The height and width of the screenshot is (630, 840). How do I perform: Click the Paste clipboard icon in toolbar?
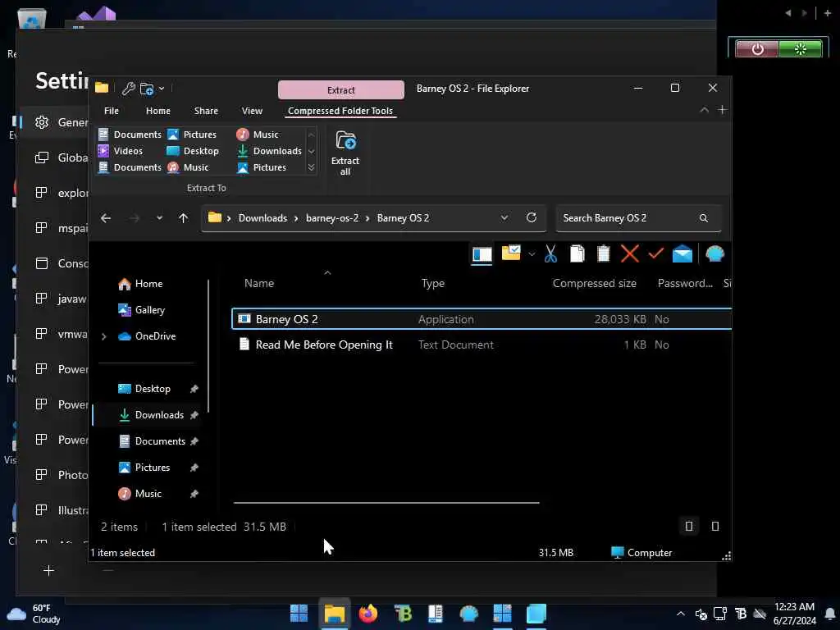click(x=603, y=254)
